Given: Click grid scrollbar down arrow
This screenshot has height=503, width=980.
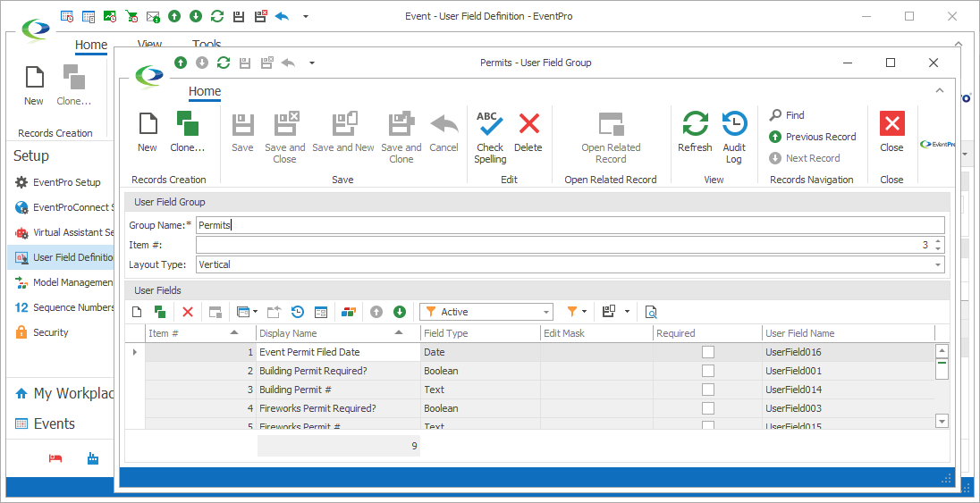Looking at the screenshot, I should (x=942, y=421).
